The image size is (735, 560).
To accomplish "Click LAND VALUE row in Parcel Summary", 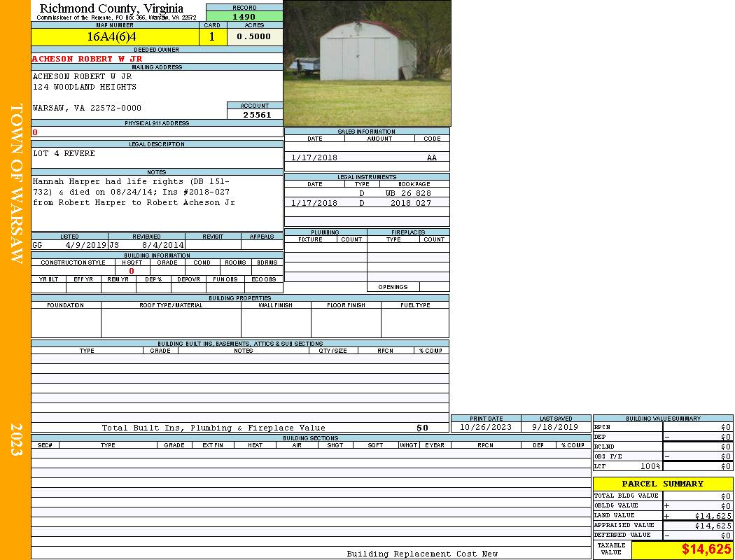I will coord(663,515).
